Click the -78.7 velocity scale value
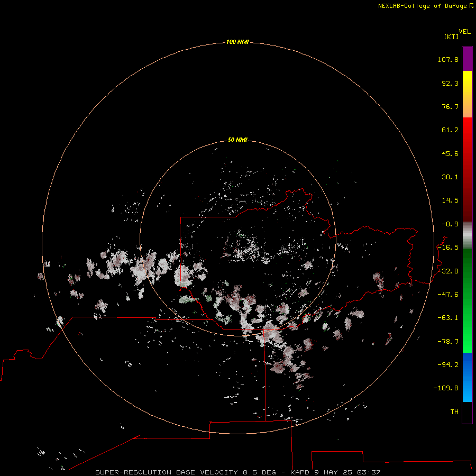The height and width of the screenshot is (476, 476). pyautogui.click(x=448, y=342)
